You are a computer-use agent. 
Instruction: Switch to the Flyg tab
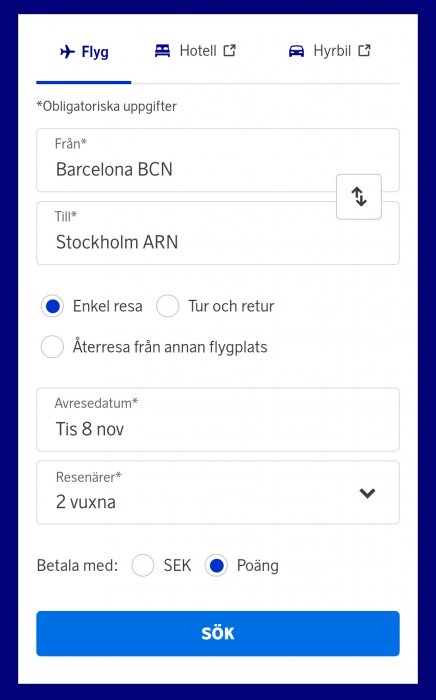point(84,52)
